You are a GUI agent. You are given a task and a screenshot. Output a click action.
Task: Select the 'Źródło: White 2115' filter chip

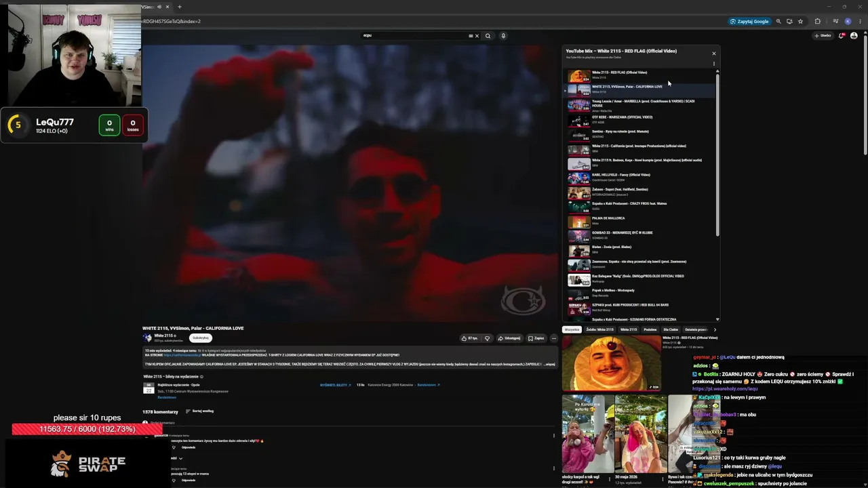(x=600, y=329)
